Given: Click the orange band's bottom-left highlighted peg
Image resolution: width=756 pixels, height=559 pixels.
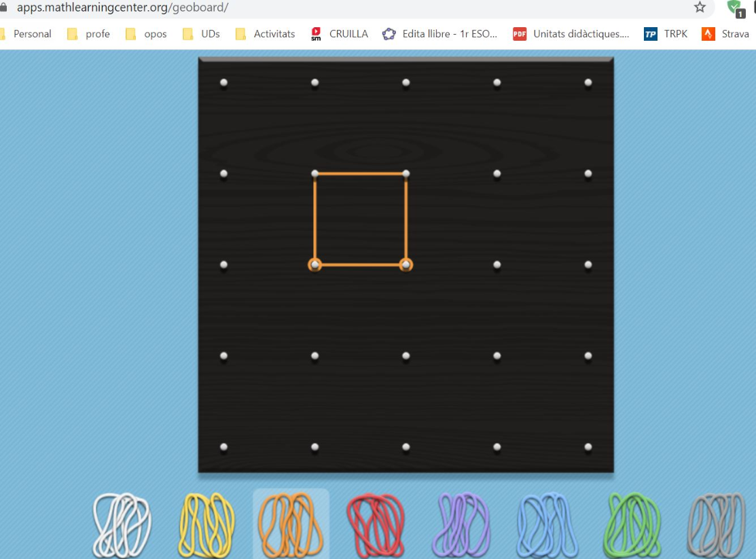Looking at the screenshot, I should 315,265.
